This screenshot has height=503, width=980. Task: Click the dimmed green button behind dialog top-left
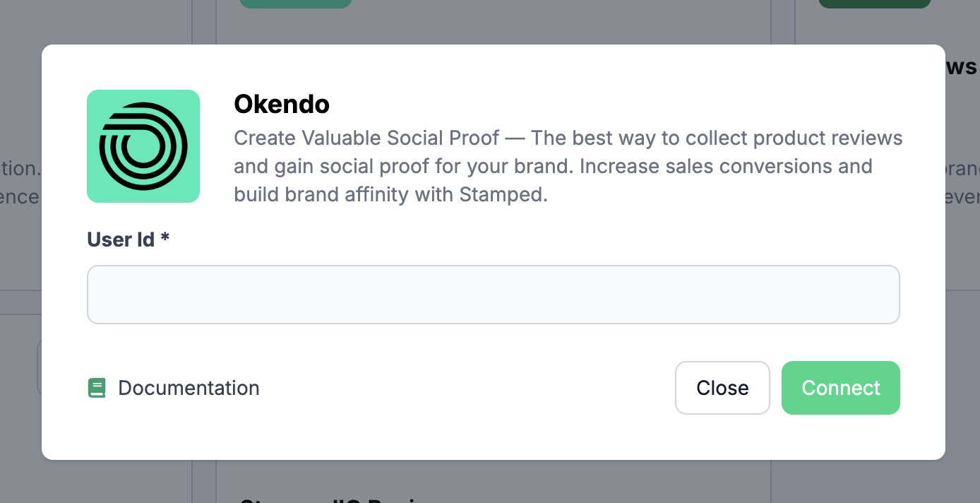tap(295, 4)
